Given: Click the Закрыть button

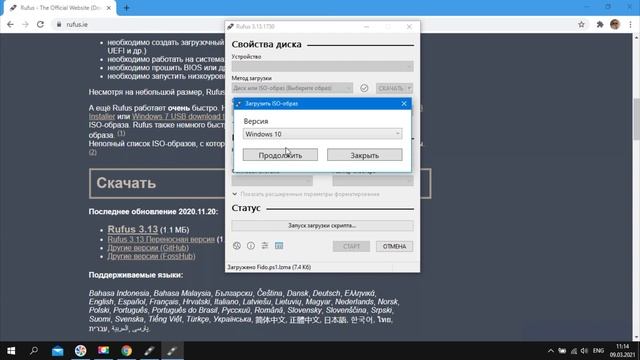Looking at the screenshot, I should pos(364,155).
